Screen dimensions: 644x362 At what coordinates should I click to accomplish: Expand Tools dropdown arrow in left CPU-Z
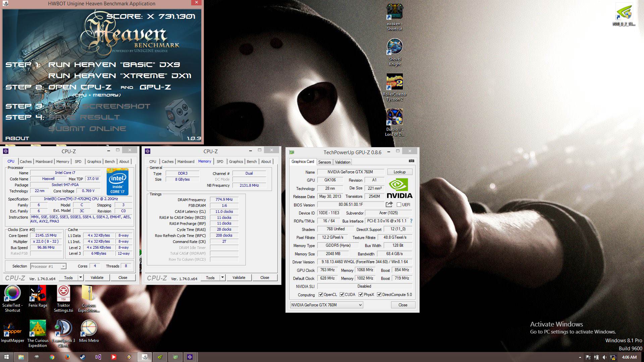click(80, 278)
